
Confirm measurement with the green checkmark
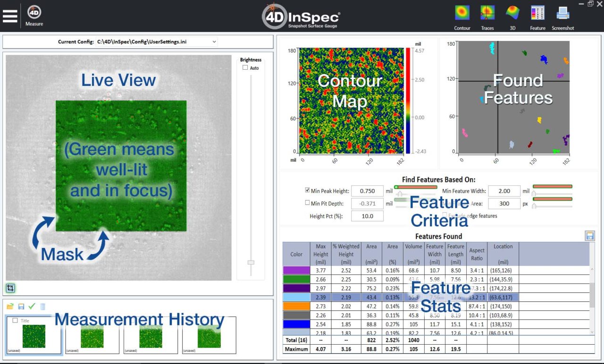coord(32,306)
